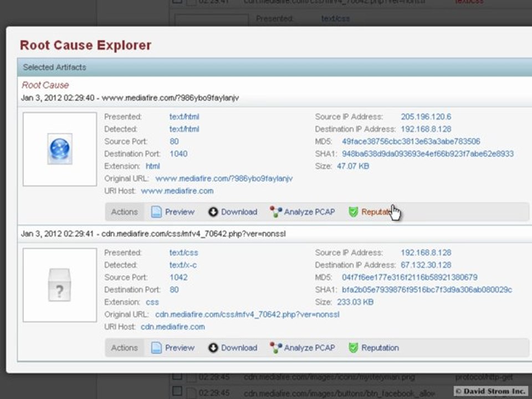The width and height of the screenshot is (532, 399).
Task: Click Extension value css
Action: [152, 303]
